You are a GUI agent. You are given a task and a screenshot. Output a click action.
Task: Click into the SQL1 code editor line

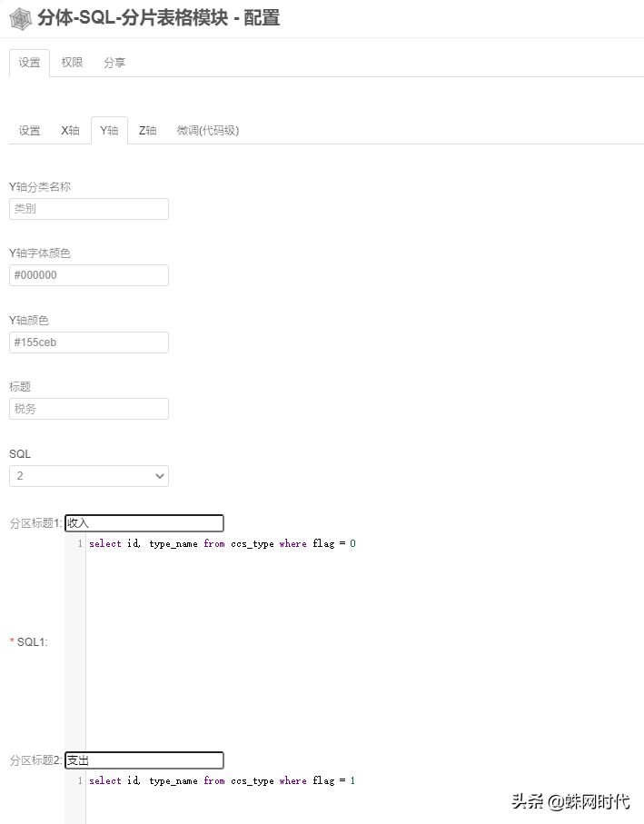pyautogui.click(x=223, y=543)
